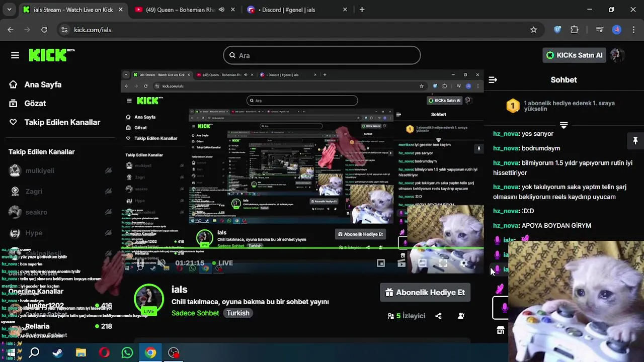
Task: Open the Chrome extensions puzzle icon
Action: tap(575, 30)
